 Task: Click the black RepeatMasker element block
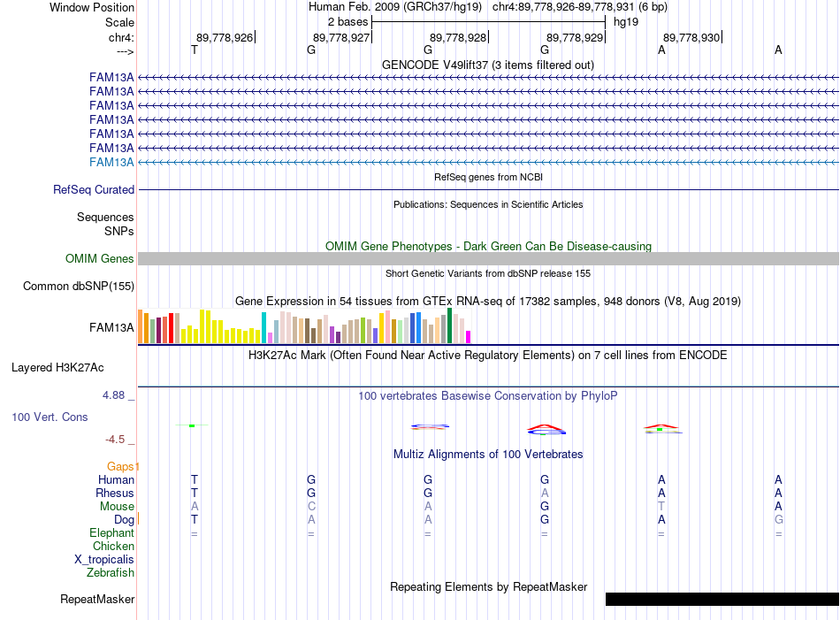coord(722,599)
